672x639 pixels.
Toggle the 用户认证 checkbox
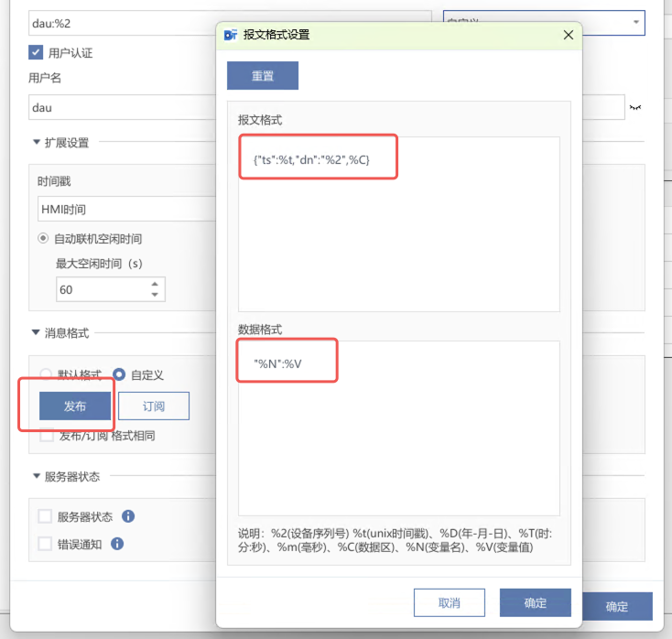click(x=37, y=53)
